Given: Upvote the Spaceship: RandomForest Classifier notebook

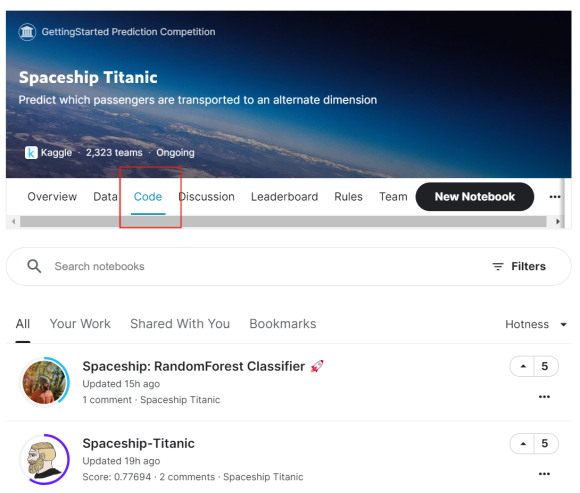Looking at the screenshot, I should (523, 367).
